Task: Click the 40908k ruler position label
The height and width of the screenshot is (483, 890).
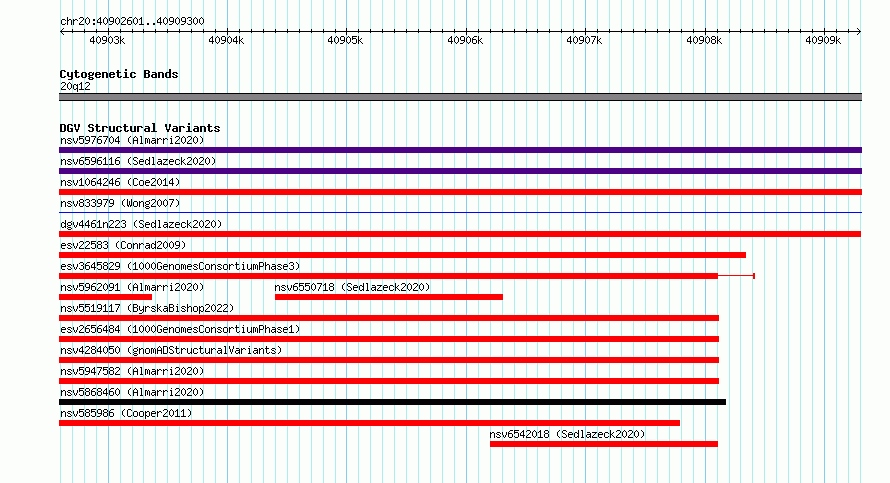Action: tap(704, 40)
